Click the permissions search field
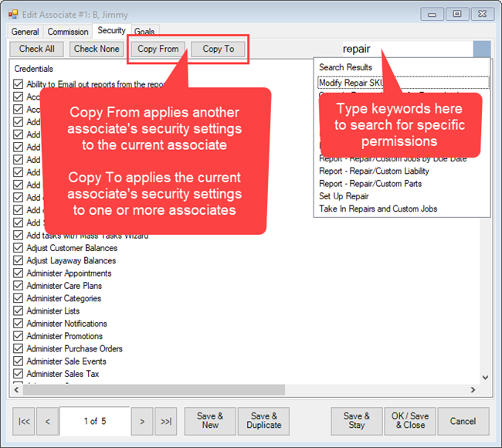The width and height of the screenshot is (502, 448). tap(405, 49)
